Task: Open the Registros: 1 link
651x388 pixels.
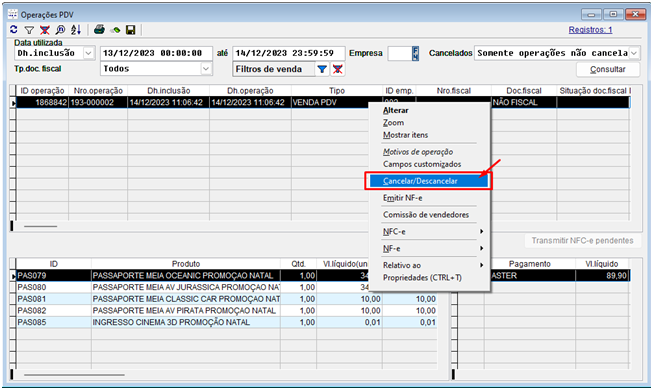Action: [x=590, y=30]
